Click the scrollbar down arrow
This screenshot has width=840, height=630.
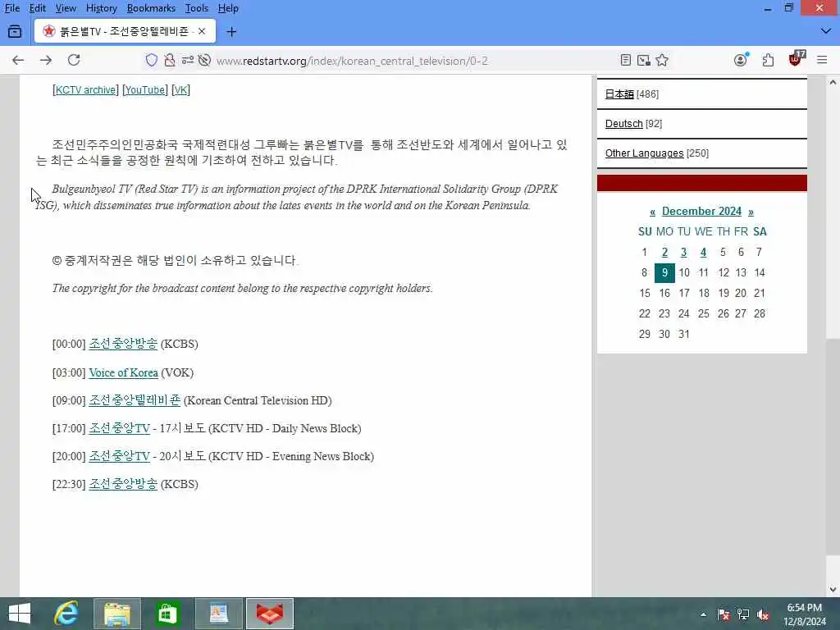(x=833, y=590)
